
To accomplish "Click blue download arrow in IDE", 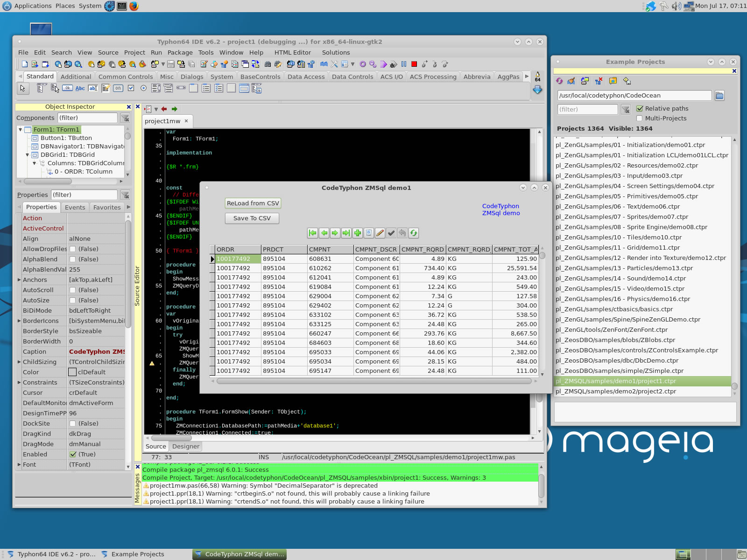I will point(537,90).
